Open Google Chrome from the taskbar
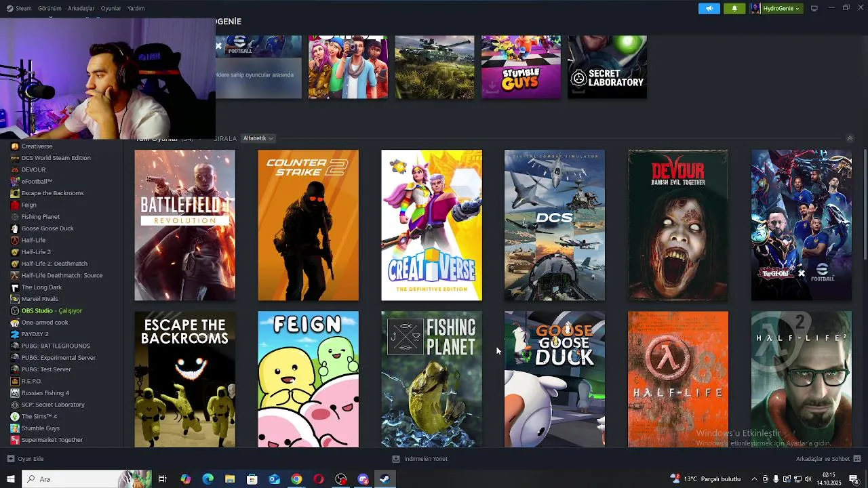This screenshot has width=868, height=488. 296,479
